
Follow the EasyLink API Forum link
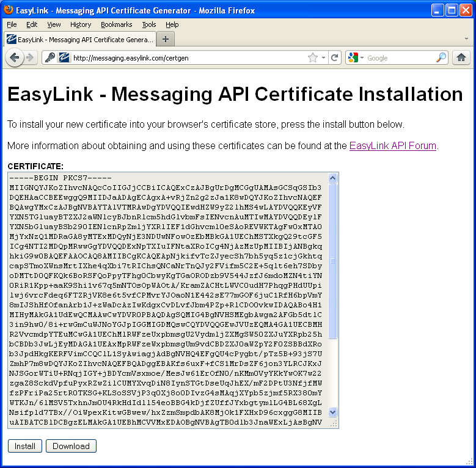tap(392, 145)
